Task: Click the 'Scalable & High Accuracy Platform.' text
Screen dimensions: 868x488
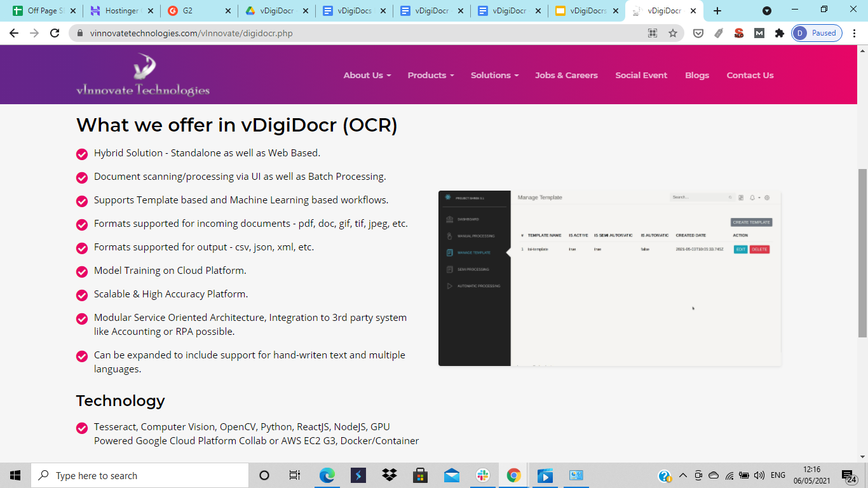Action: (x=171, y=294)
